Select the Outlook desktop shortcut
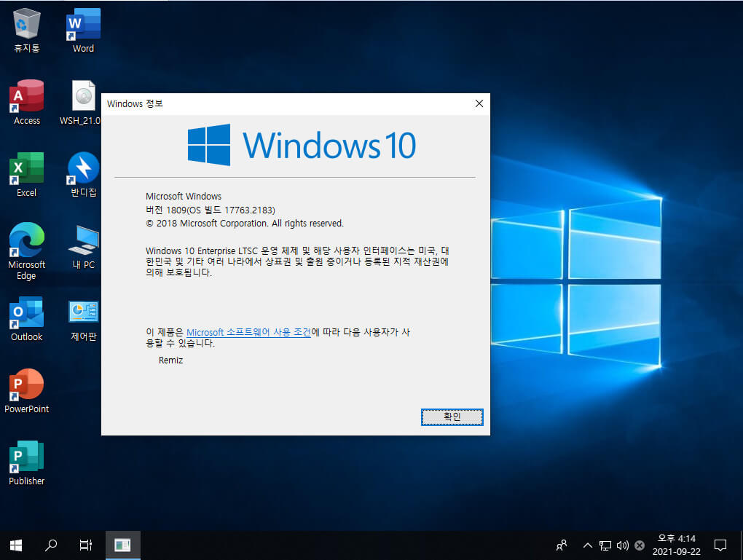The width and height of the screenshot is (743, 560). click(x=26, y=318)
